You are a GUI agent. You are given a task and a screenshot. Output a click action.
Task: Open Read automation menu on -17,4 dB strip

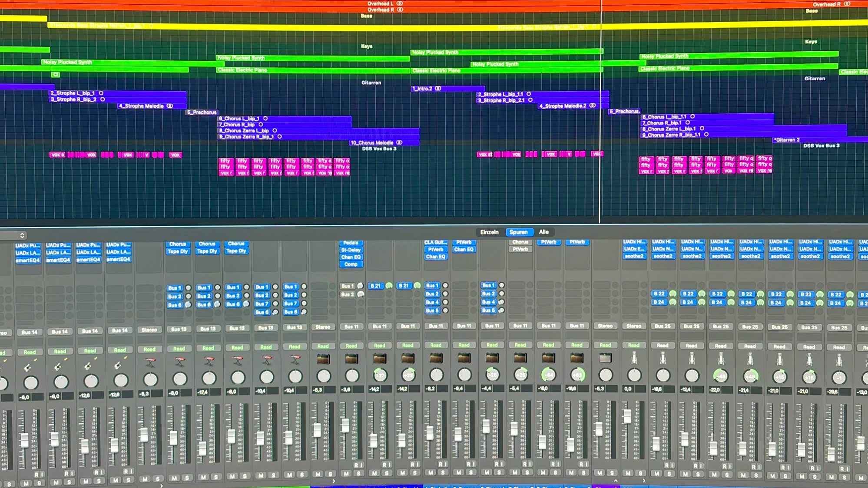pyautogui.click(x=208, y=348)
